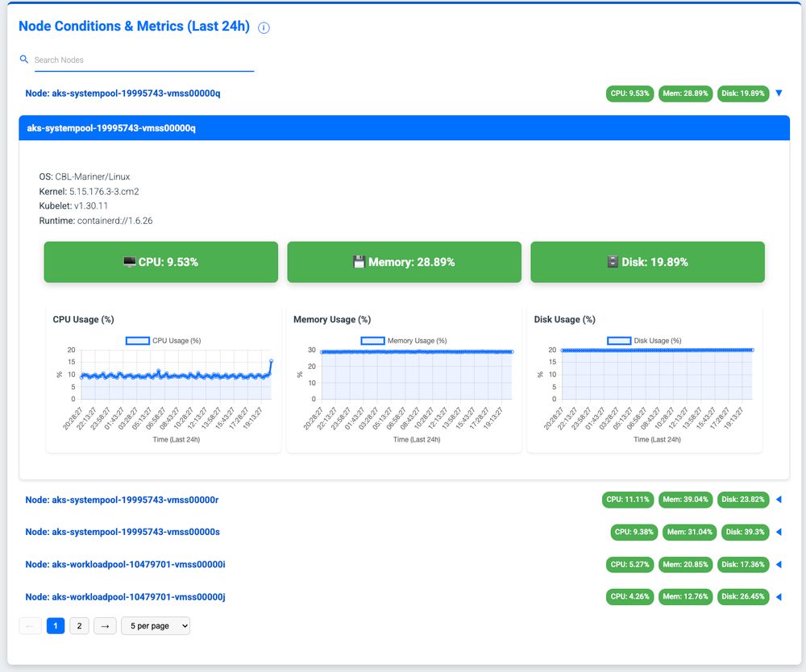Screen dimensions: 806x672
Task: Toggle the Memory Usage (%) chart legend
Action: coord(404,341)
